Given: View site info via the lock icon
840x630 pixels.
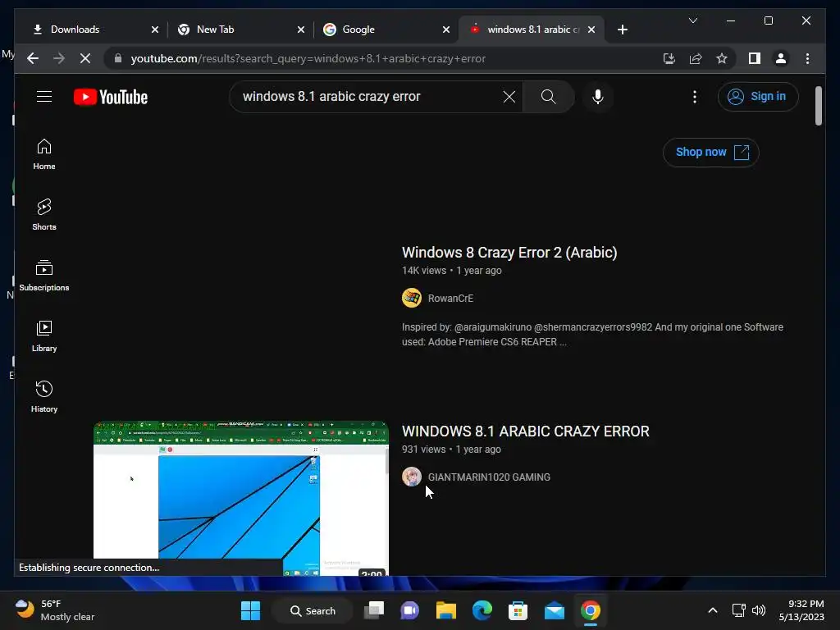Looking at the screenshot, I should tap(118, 58).
